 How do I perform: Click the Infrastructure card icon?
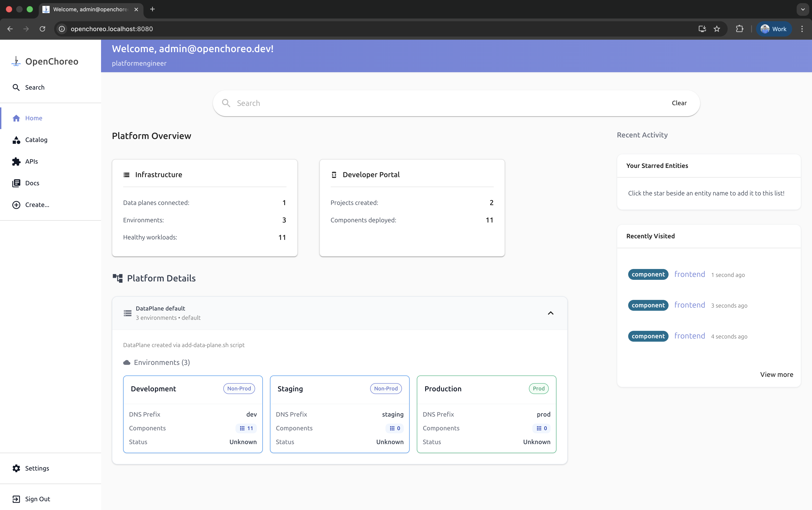click(x=126, y=175)
